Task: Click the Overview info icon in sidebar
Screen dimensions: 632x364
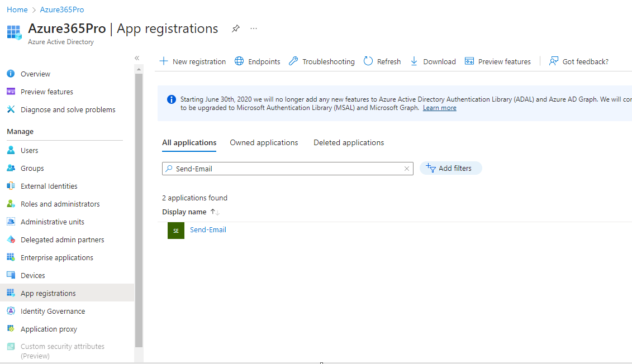Action: [x=11, y=74]
